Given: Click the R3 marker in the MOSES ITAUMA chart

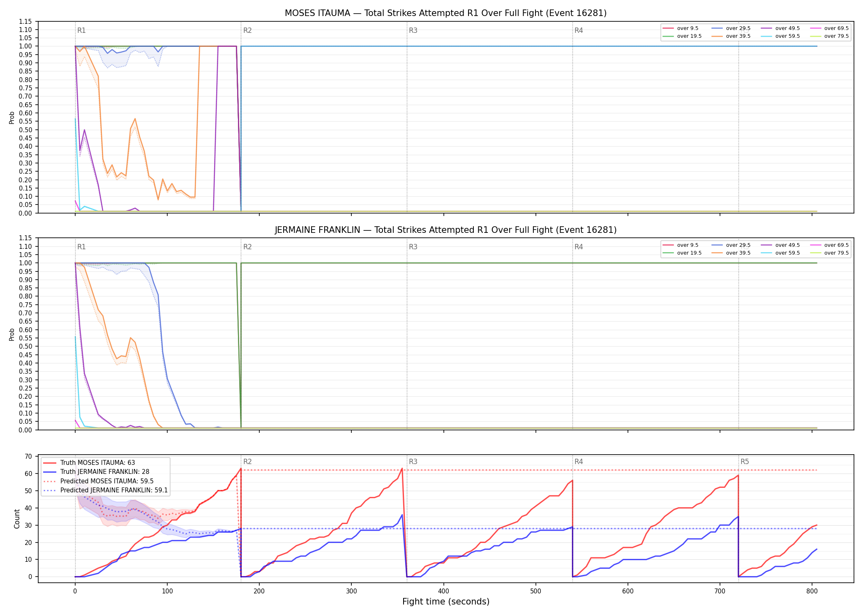Looking at the screenshot, I should pos(413,30).
